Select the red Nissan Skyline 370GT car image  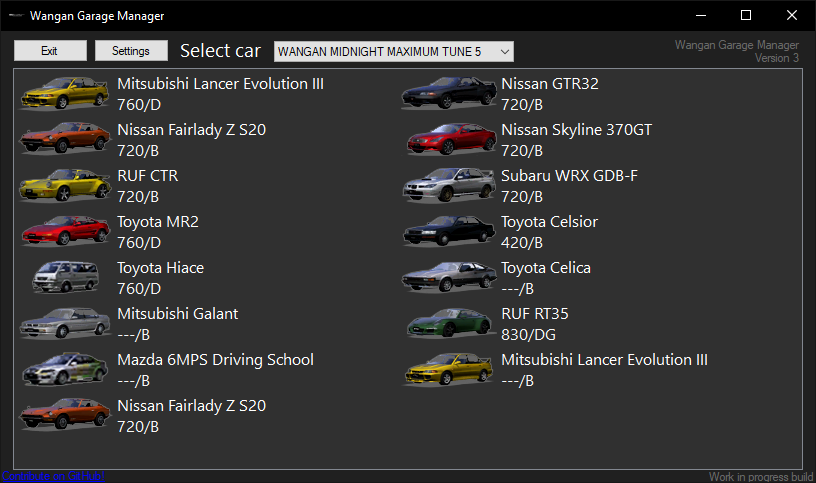(x=451, y=139)
